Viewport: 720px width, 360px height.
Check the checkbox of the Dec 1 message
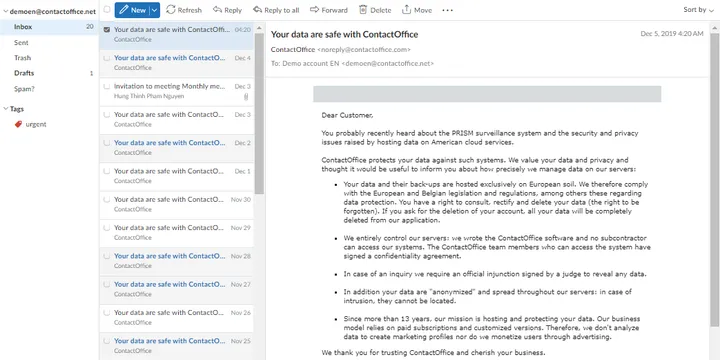(107, 171)
